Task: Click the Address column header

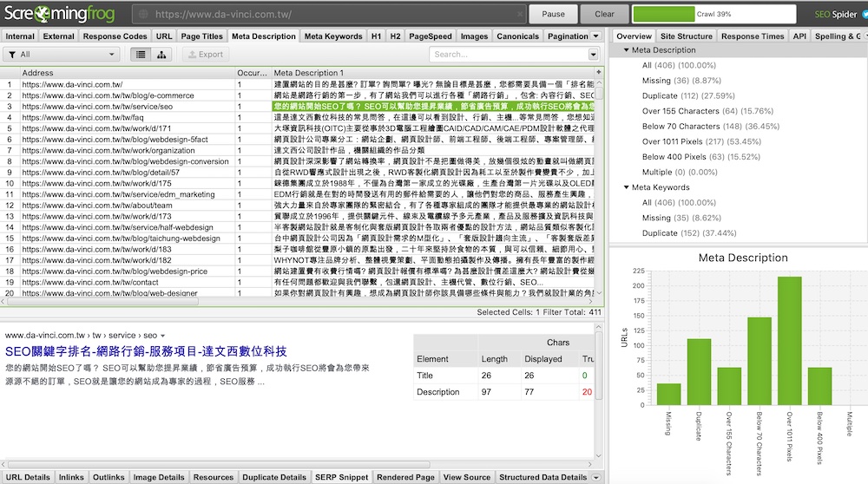Action: click(x=128, y=73)
